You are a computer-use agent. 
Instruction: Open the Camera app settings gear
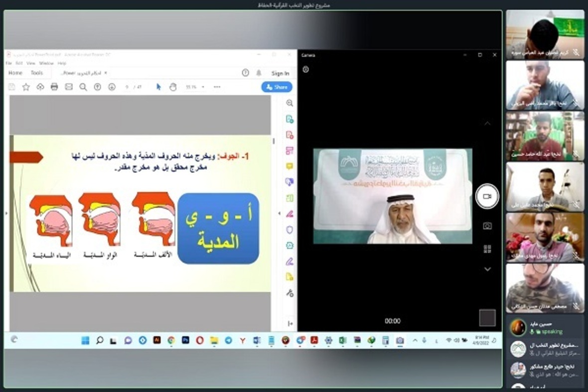306,70
